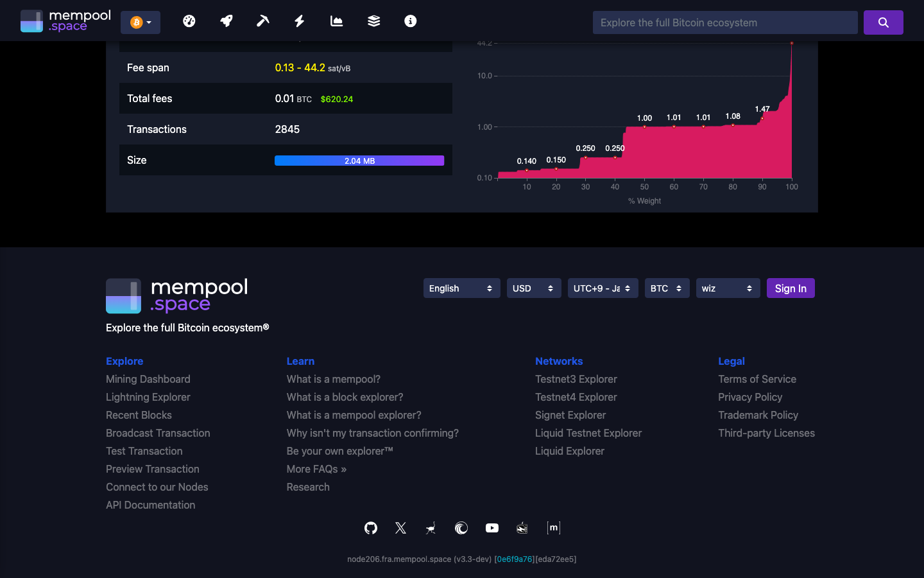Screen dimensions: 924x578
Task: Open the BTC network selector dropdown
Action: coord(667,288)
